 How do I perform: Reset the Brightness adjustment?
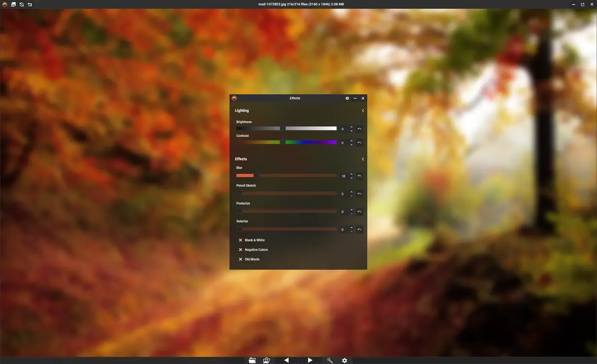(x=359, y=129)
